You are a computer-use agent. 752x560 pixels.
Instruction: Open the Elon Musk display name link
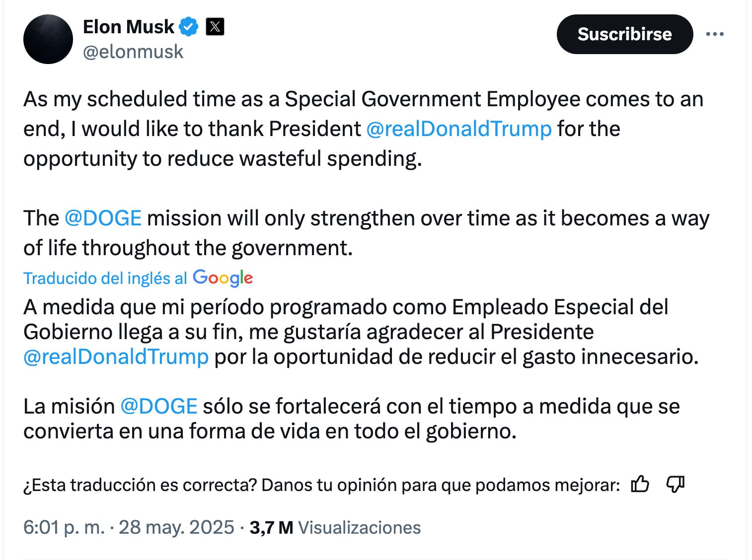tap(128, 27)
